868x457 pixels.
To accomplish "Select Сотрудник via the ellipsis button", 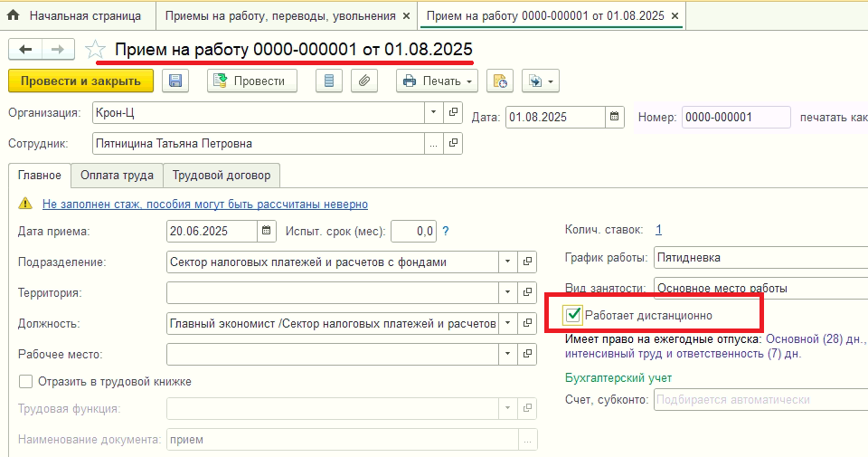I will coord(433,144).
